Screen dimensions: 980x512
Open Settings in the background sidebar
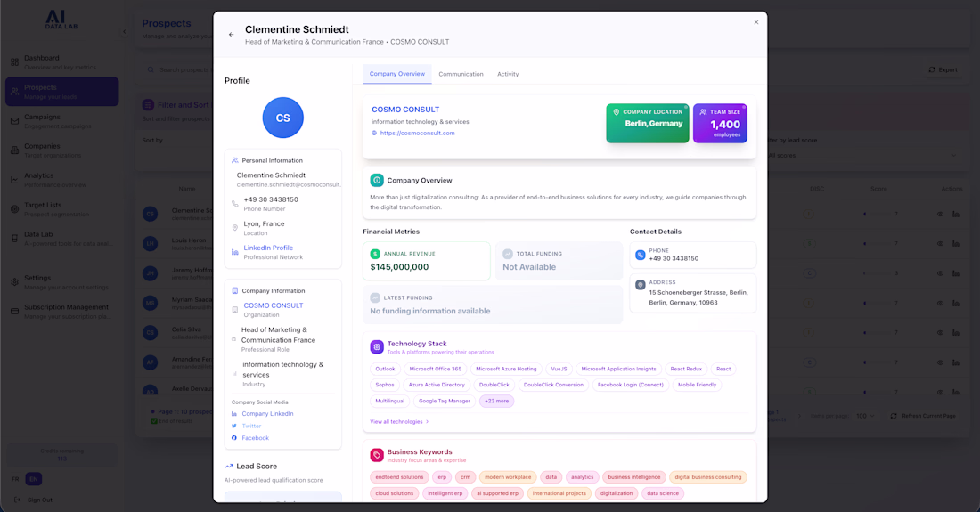[x=61, y=282]
